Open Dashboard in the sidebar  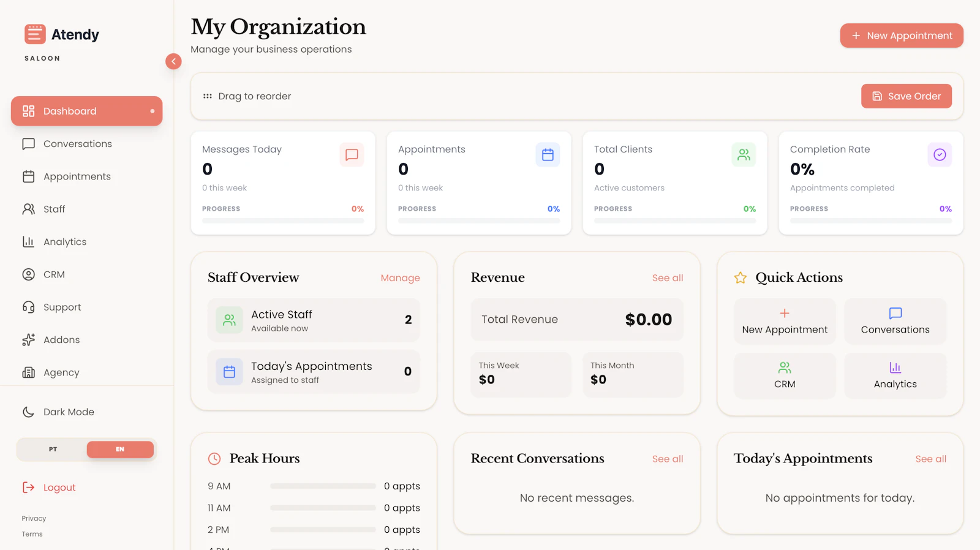86,111
